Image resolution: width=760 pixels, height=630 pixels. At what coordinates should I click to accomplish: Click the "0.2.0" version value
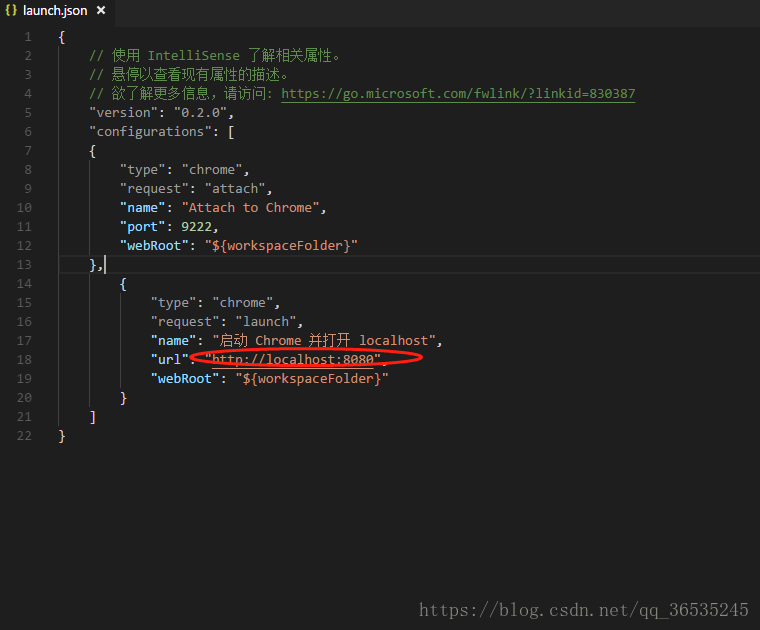pos(201,112)
